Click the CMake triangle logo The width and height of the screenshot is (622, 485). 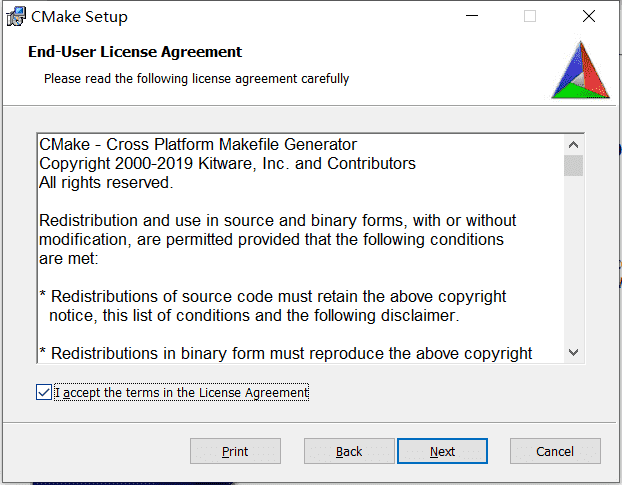(x=581, y=70)
